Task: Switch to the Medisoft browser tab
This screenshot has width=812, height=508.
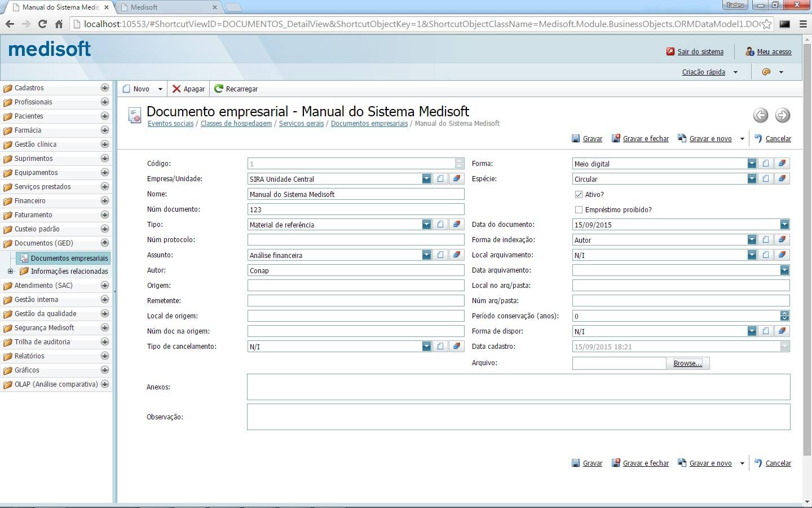Action: [x=169, y=7]
